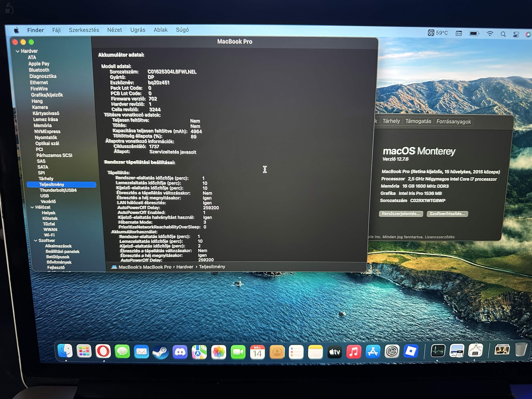Open Launchpad in the Dock
The image size is (532, 399).
[84, 351]
